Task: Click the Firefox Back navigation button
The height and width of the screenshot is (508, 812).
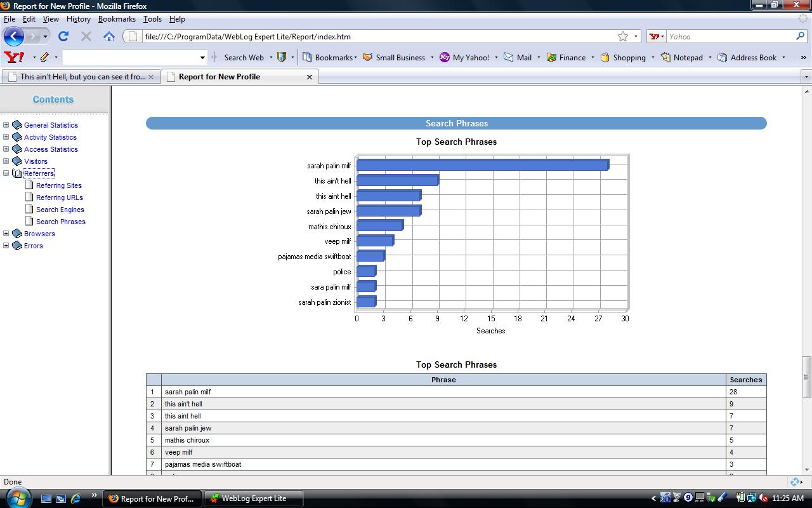Action: click(x=14, y=36)
